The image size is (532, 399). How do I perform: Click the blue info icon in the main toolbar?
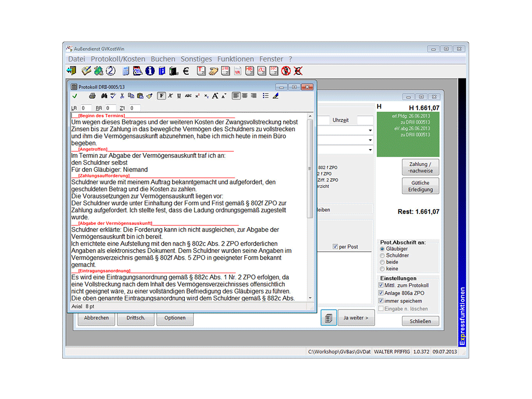tap(150, 71)
